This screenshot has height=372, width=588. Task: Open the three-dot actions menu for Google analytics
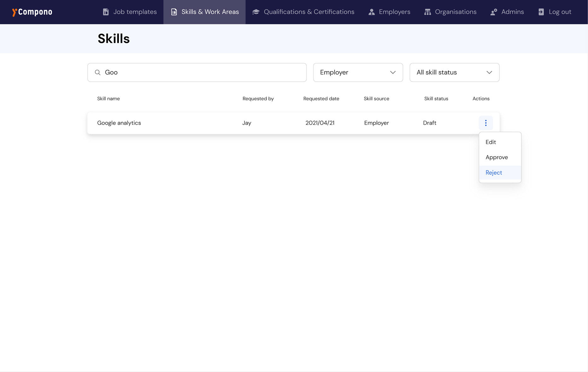486,123
